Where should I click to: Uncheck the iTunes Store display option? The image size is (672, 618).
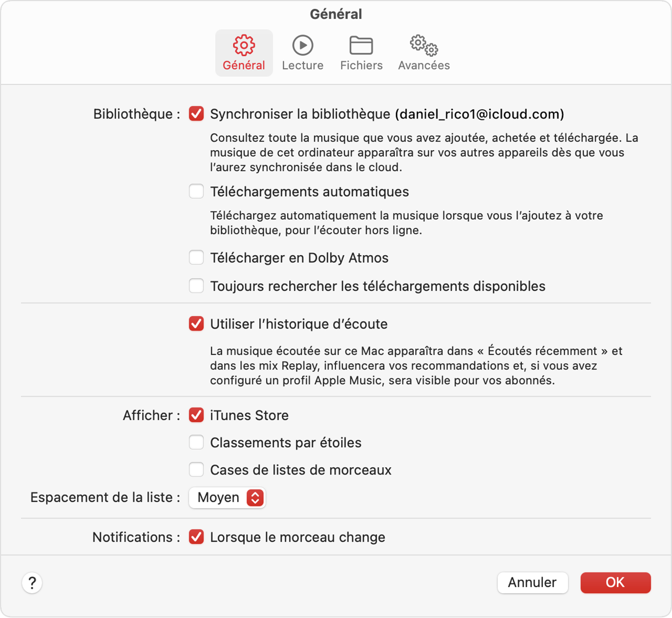196,415
